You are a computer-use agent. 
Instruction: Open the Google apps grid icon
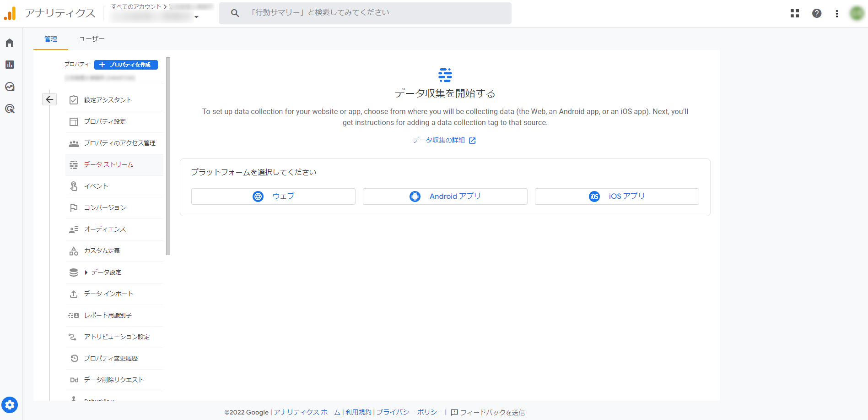pos(795,13)
